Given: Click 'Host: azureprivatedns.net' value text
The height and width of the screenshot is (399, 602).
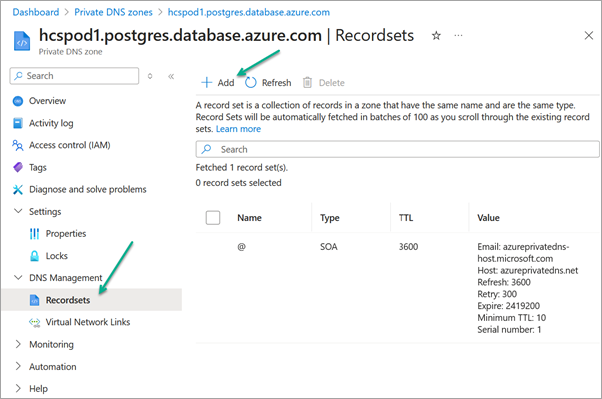Looking at the screenshot, I should point(528,270).
